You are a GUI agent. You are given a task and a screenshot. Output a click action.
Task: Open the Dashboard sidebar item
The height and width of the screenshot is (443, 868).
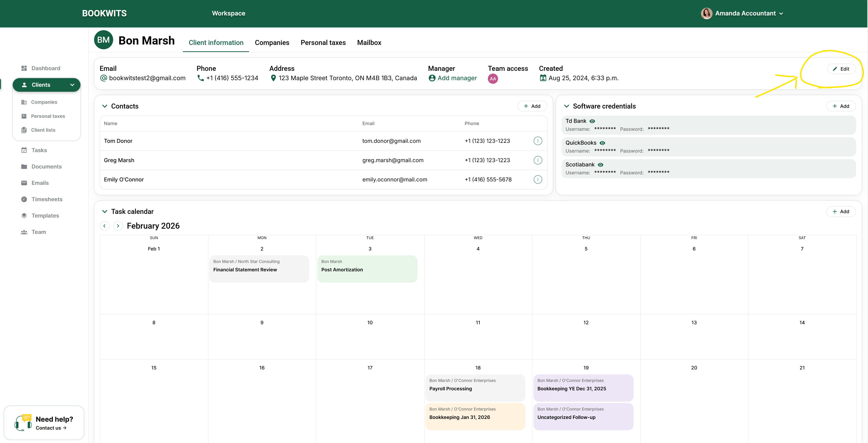point(40,68)
